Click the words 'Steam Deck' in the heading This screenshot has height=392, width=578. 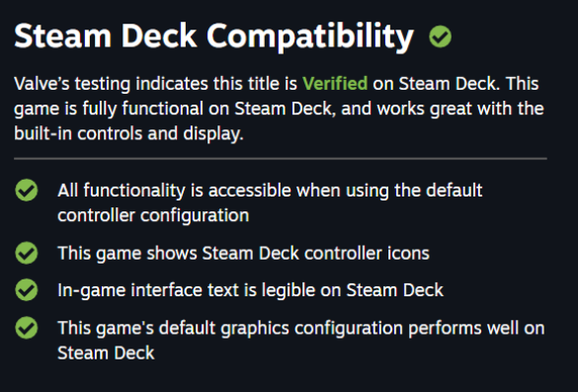pyautogui.click(x=106, y=36)
